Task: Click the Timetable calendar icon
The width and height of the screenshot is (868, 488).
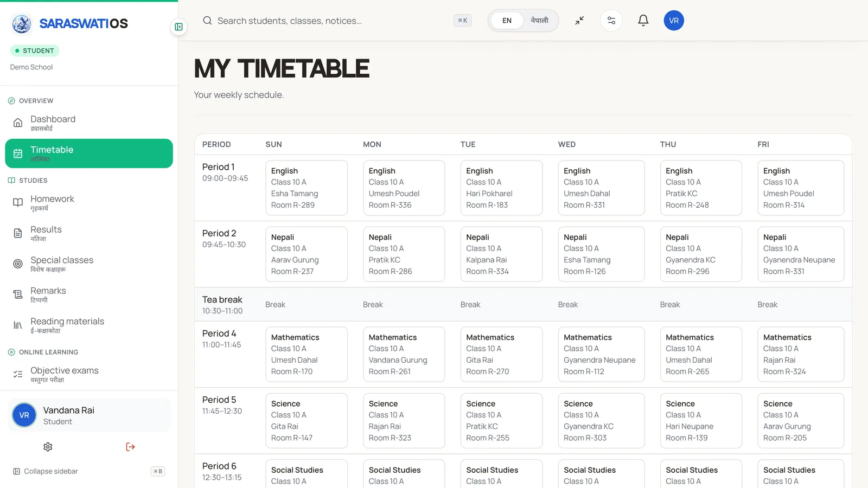Action: click(18, 153)
